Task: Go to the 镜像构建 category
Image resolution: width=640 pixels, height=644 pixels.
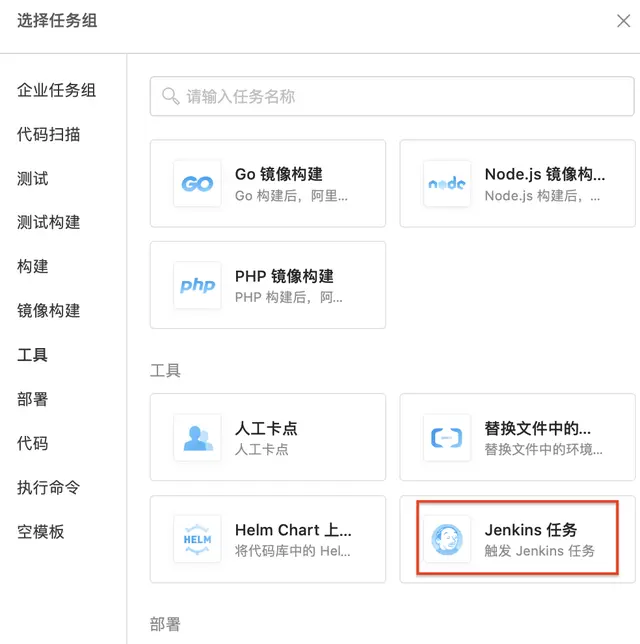Action: tap(48, 311)
